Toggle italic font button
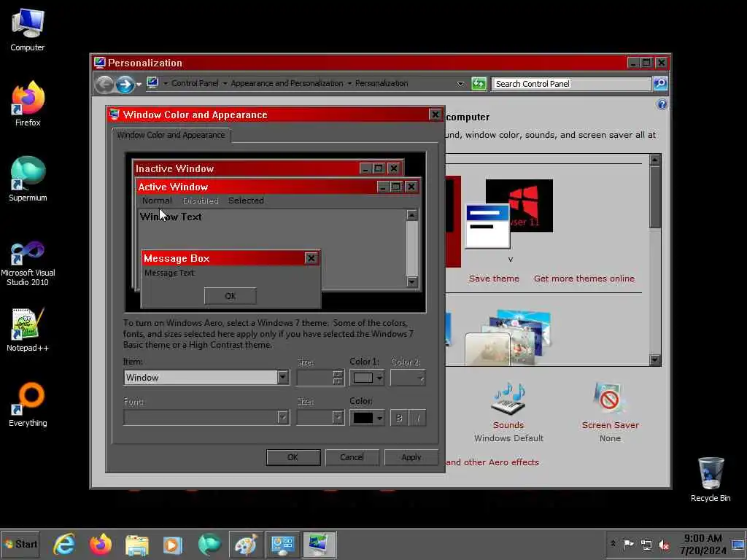 pos(418,418)
